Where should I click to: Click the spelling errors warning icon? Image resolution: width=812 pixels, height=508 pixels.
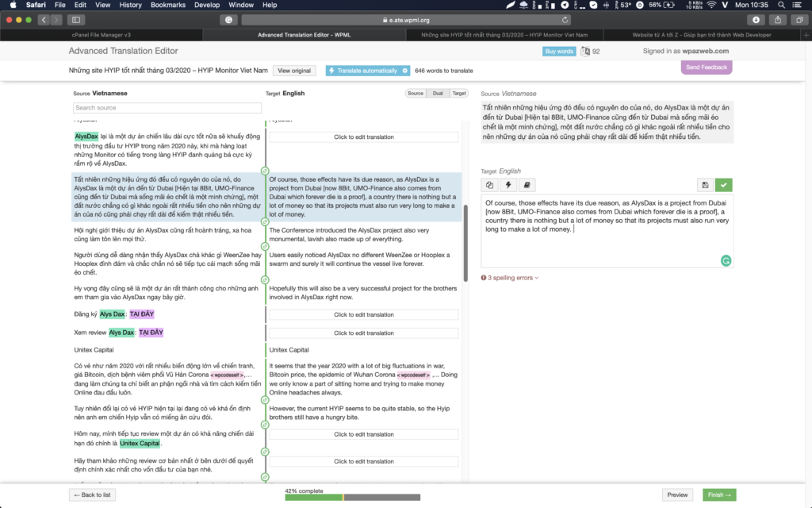(484, 278)
